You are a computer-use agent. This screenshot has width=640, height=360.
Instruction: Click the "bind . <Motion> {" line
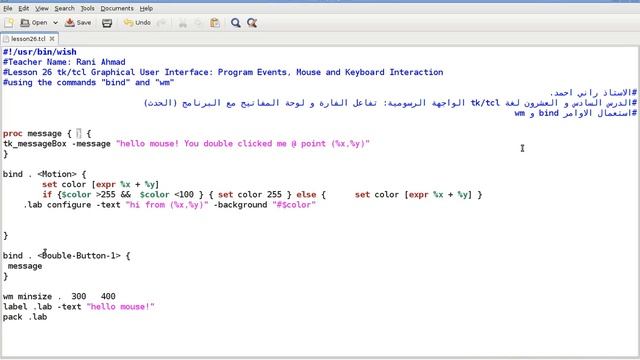point(44,174)
